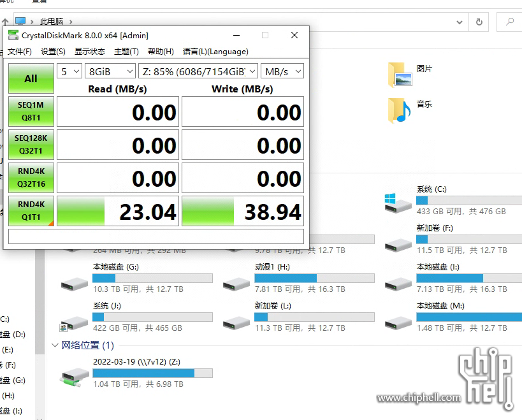Viewport: 522px width, 420px height.
Task: Click the CrystalDiskMark app icon in title bar
Action: [x=13, y=35]
